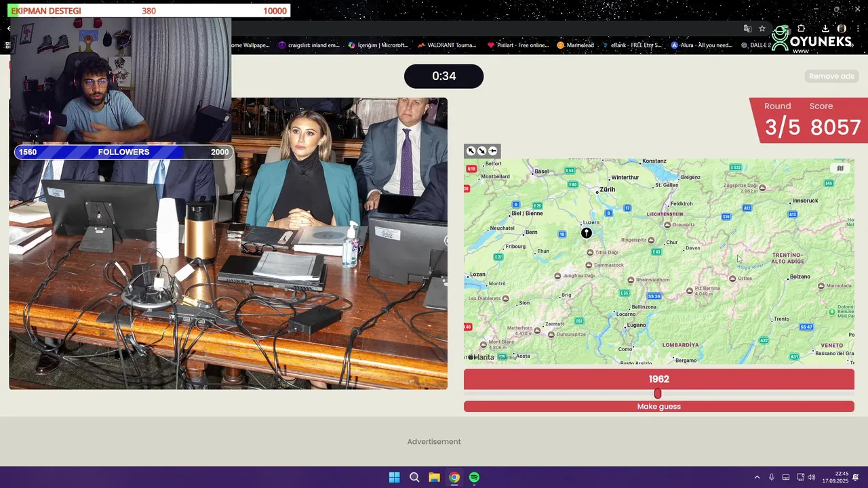Image resolution: width=868 pixels, height=488 pixels.
Task: Open File Explorer from the taskbar
Action: [x=434, y=477]
